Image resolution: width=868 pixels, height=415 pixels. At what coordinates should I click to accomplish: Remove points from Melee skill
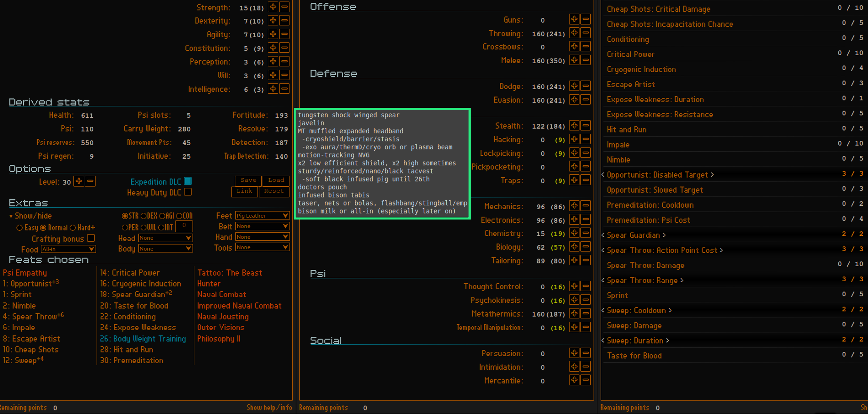586,60
